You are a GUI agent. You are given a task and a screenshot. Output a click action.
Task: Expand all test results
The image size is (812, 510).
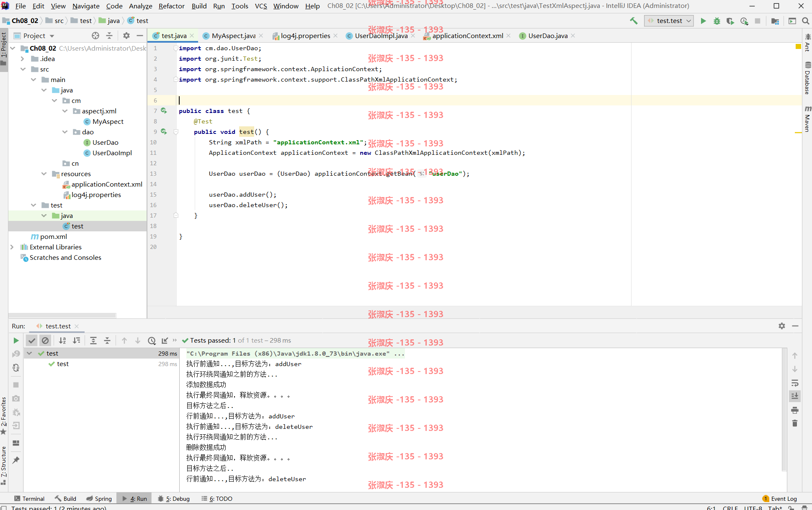pyautogui.click(x=93, y=341)
